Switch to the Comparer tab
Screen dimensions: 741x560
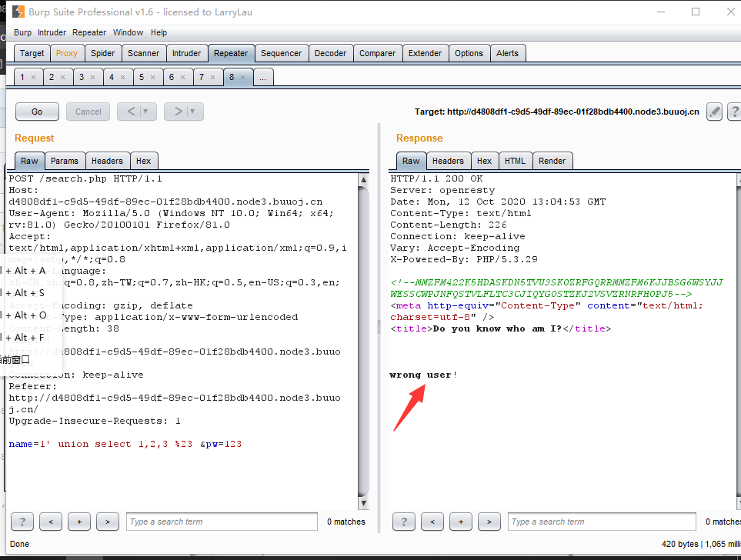point(377,53)
